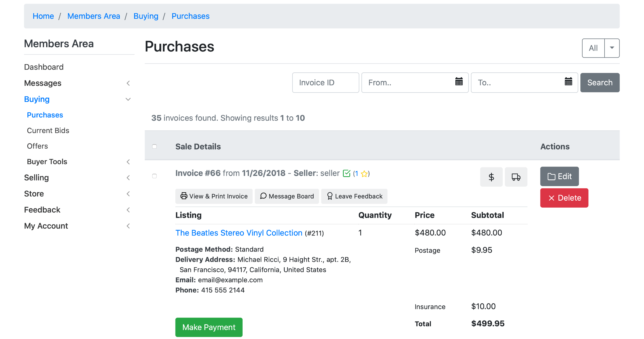The width and height of the screenshot is (644, 339).
Task: Open the From date calendar icon
Action: coord(459,82)
